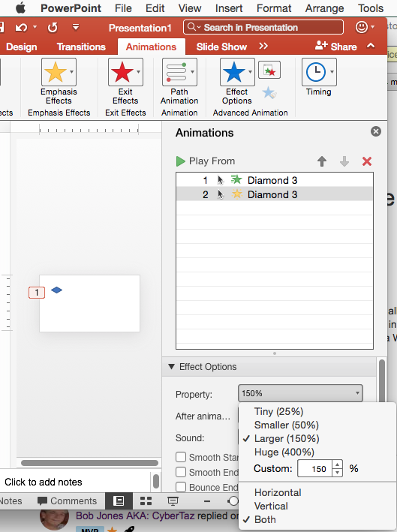Collapse the ribbon with the up chevron
This screenshot has width=397, height=532.
coord(371,46)
